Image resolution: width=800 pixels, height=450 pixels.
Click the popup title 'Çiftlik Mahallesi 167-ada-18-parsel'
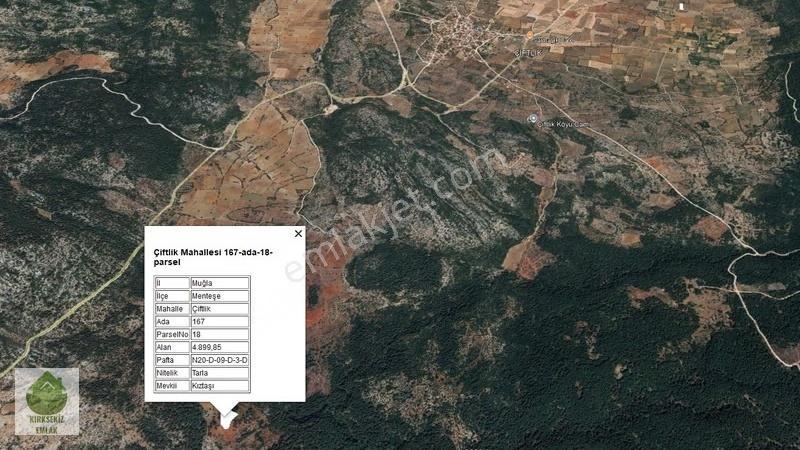click(213, 257)
